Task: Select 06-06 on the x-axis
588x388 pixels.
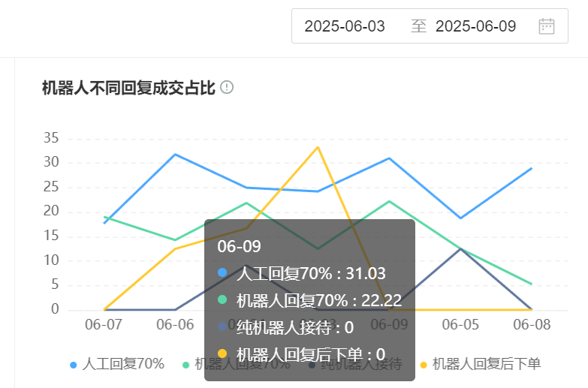Action: coord(175,325)
